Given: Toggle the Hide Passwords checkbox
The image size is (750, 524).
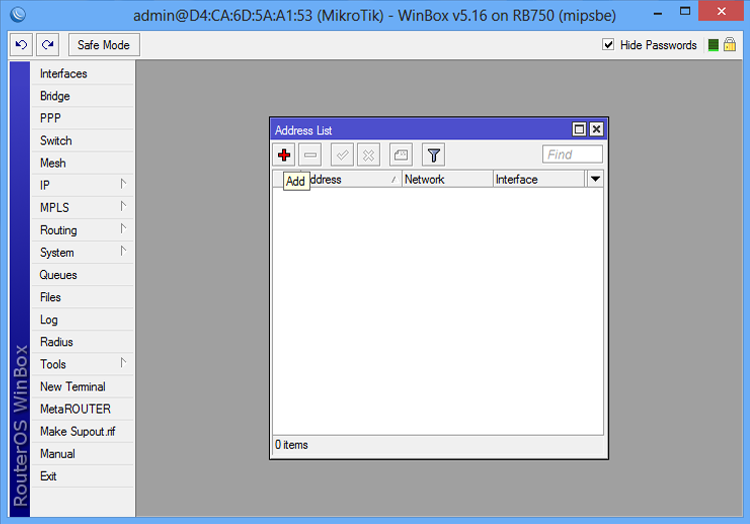Looking at the screenshot, I should (x=608, y=44).
